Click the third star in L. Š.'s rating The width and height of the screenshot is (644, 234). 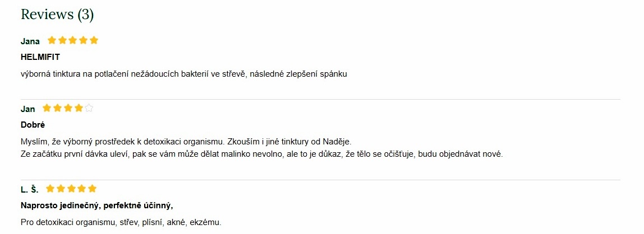[x=71, y=189]
